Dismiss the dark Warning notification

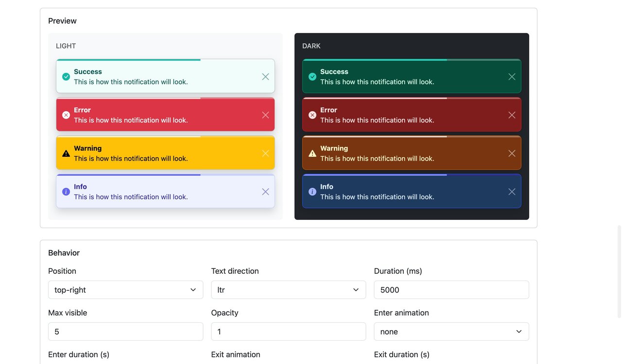[512, 153]
